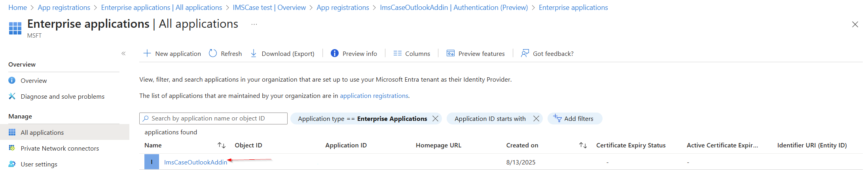The image size is (868, 170).
Task: Go to Home breadcrumb
Action: pyautogui.click(x=17, y=8)
